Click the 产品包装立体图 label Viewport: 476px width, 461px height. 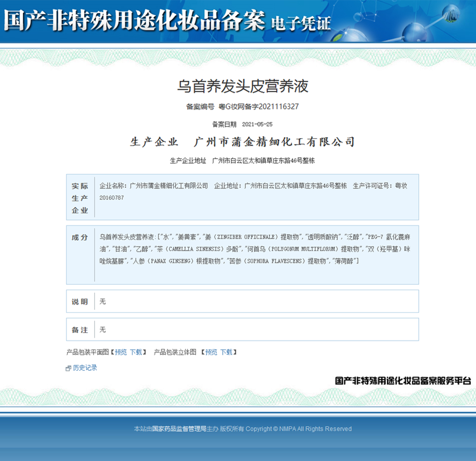[175, 352]
